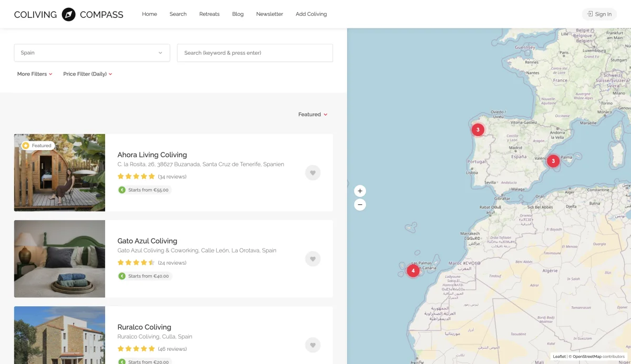The image size is (631, 364).
Task: Click the Coliving Compass logo icon
Action: pyautogui.click(x=68, y=14)
